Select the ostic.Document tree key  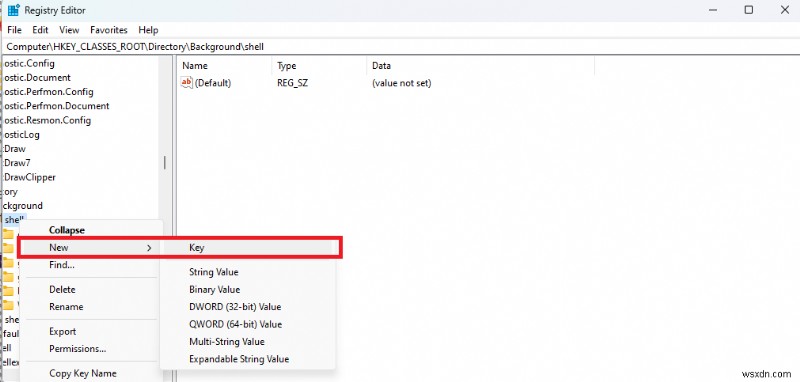37,78
